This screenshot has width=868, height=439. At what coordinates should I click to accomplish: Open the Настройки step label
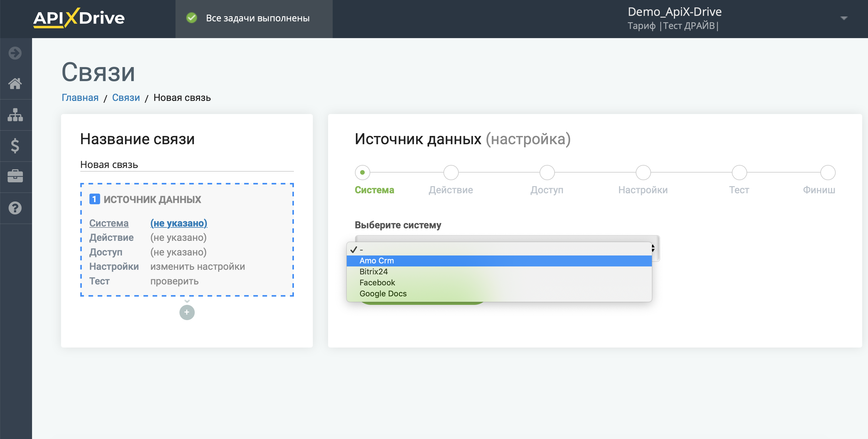pyautogui.click(x=643, y=190)
